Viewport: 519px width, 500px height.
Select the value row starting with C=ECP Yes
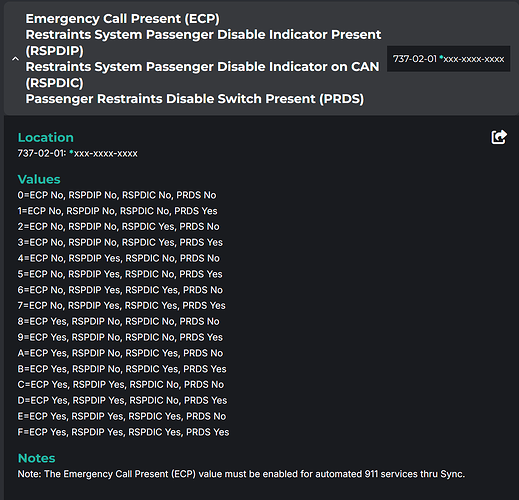point(121,385)
